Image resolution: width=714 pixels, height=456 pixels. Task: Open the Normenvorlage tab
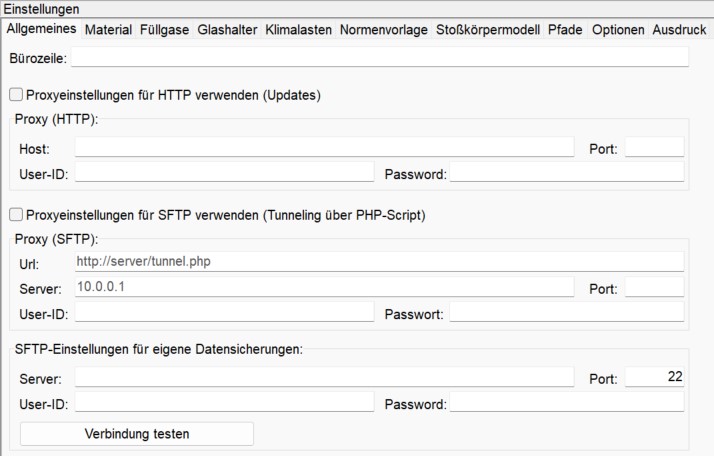(383, 30)
